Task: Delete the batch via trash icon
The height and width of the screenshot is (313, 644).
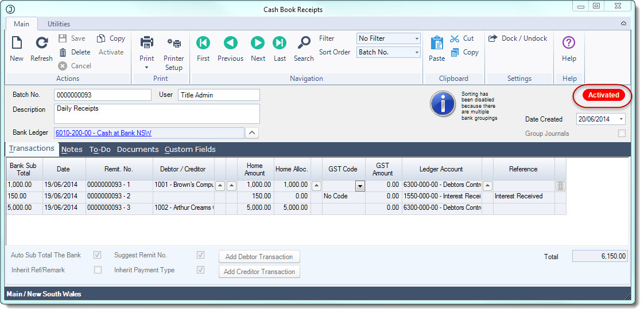Action: pyautogui.click(x=63, y=52)
